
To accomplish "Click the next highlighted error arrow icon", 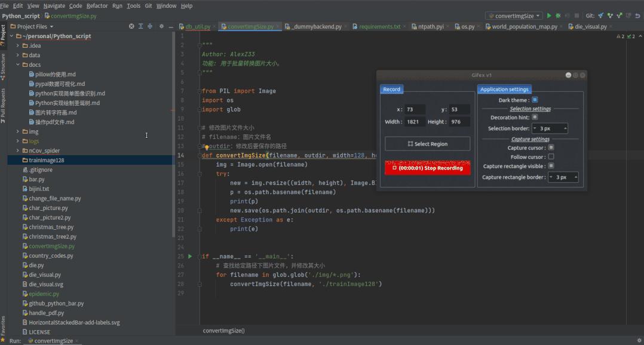I will tap(640, 36).
